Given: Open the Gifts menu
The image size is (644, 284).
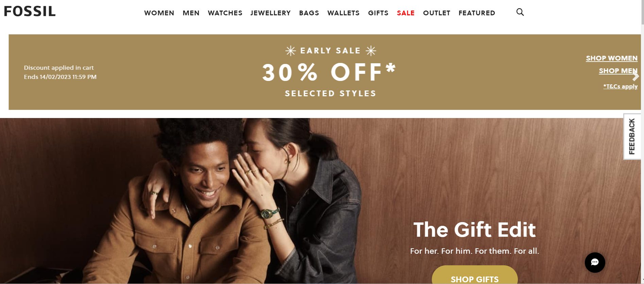Looking at the screenshot, I should 378,13.
